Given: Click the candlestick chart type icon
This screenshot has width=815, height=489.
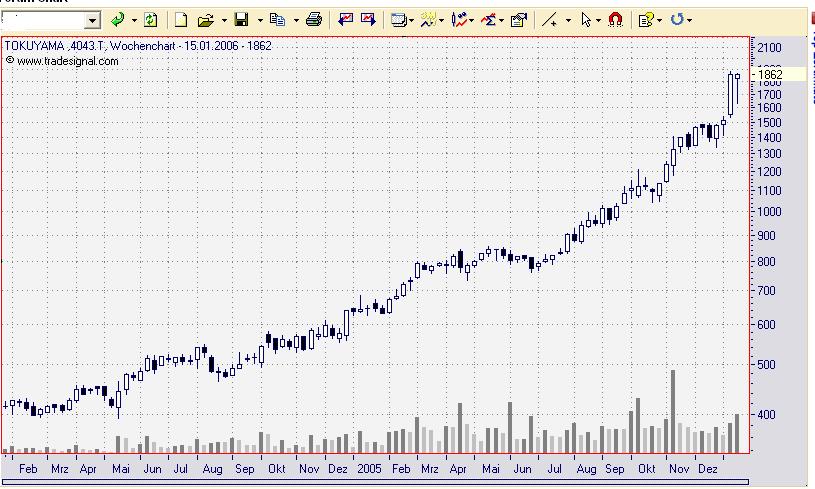Looking at the screenshot, I should click(x=459, y=20).
